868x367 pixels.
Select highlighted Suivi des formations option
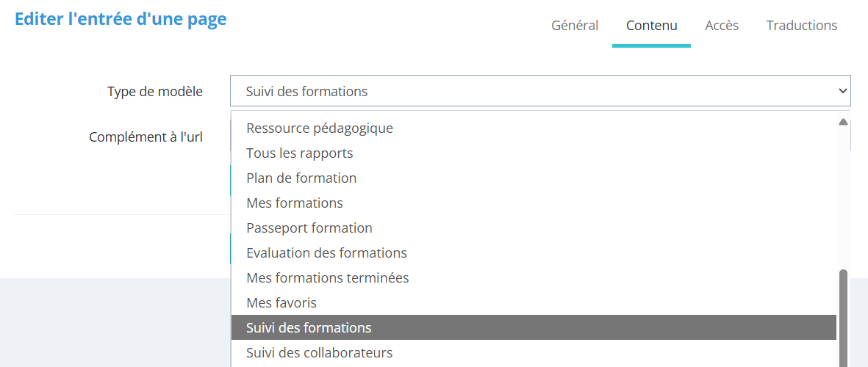(x=309, y=328)
